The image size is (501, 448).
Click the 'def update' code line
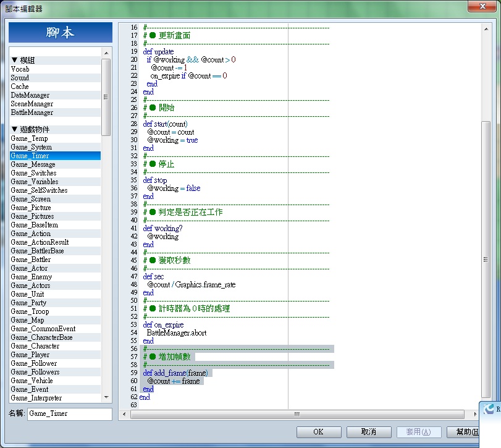point(159,51)
